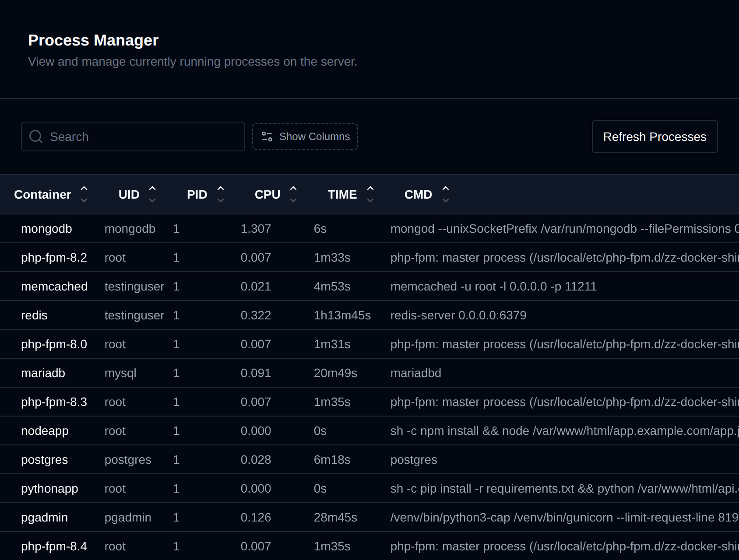
Task: Click the CPU value 0.126
Action: pos(256,518)
